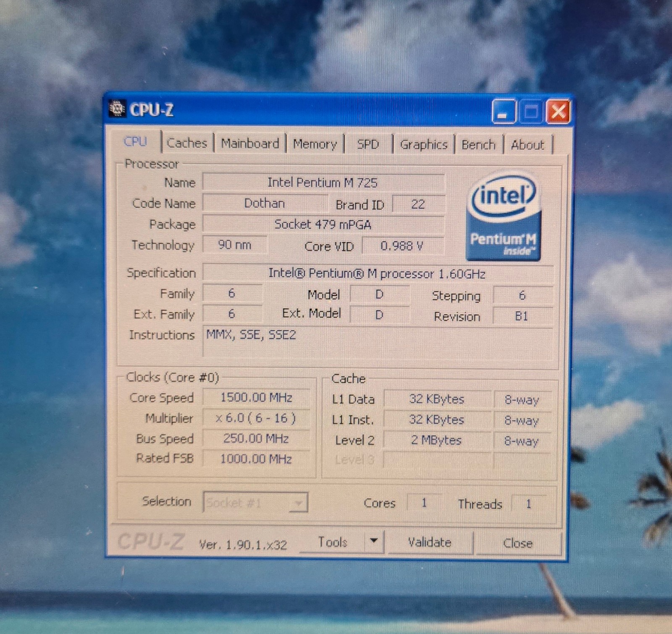Minimize the CPU-Z window
The width and height of the screenshot is (672, 634).
504,112
